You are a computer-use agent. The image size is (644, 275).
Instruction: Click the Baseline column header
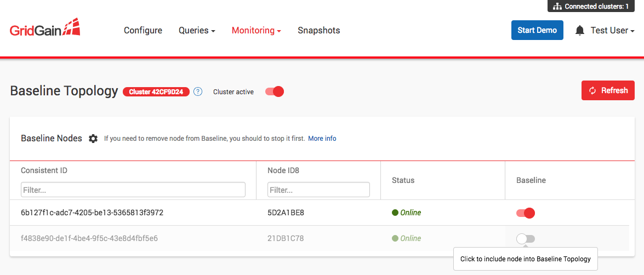[531, 180]
